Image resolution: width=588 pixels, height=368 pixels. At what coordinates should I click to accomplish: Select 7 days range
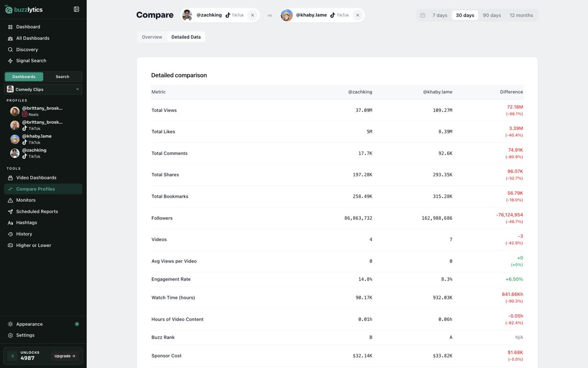tap(440, 15)
